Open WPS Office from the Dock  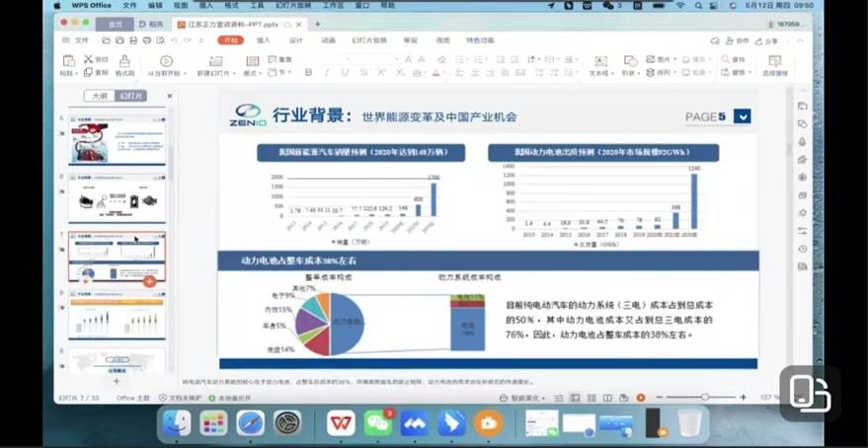[341, 424]
